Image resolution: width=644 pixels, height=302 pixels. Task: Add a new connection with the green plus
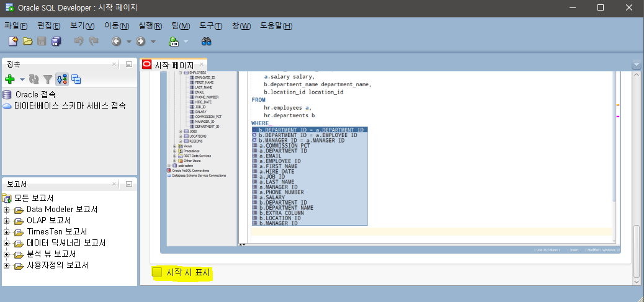(x=10, y=79)
